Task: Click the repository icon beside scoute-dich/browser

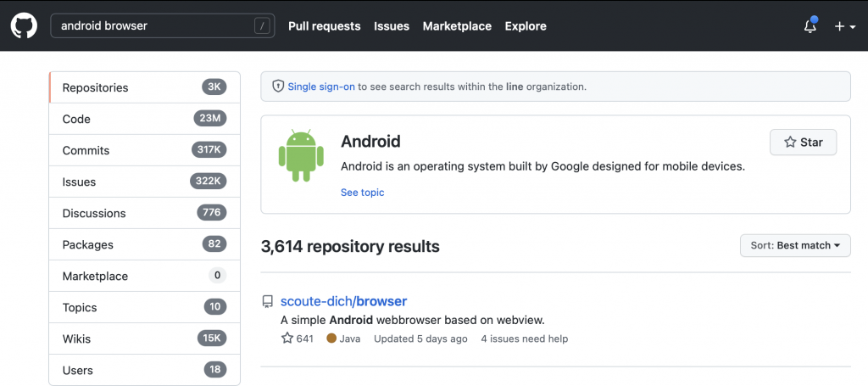Action: point(268,302)
